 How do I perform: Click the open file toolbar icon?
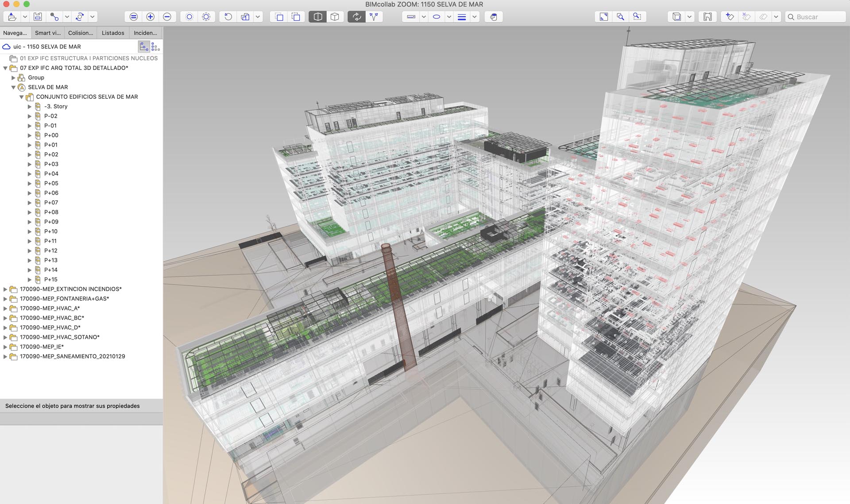(x=12, y=17)
